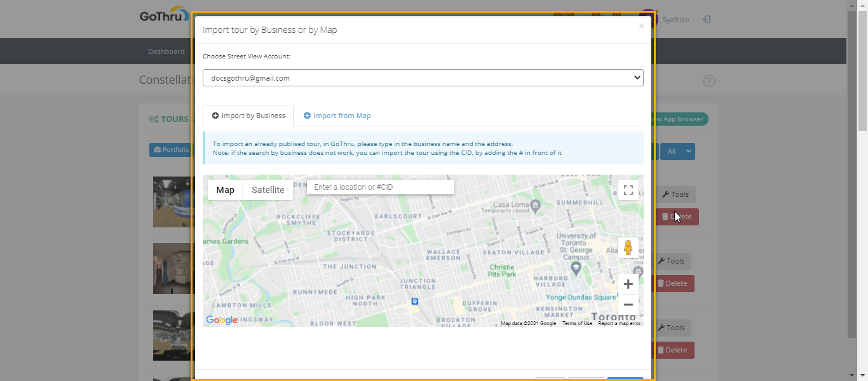
Task: Zoom in on the map
Action: pyautogui.click(x=628, y=284)
